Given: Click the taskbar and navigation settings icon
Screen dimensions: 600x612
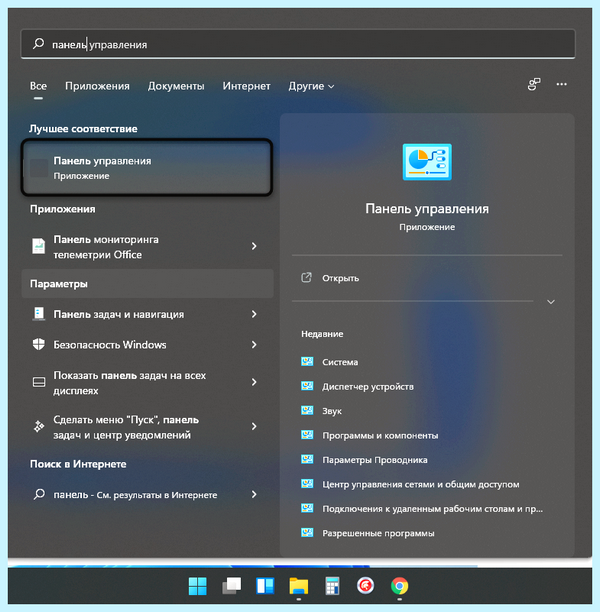Looking at the screenshot, I should pyautogui.click(x=39, y=314).
